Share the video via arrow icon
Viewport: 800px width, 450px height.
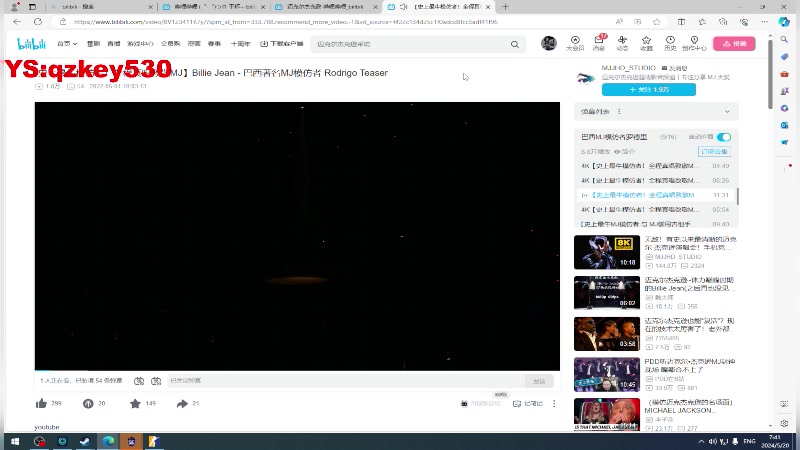click(x=182, y=404)
